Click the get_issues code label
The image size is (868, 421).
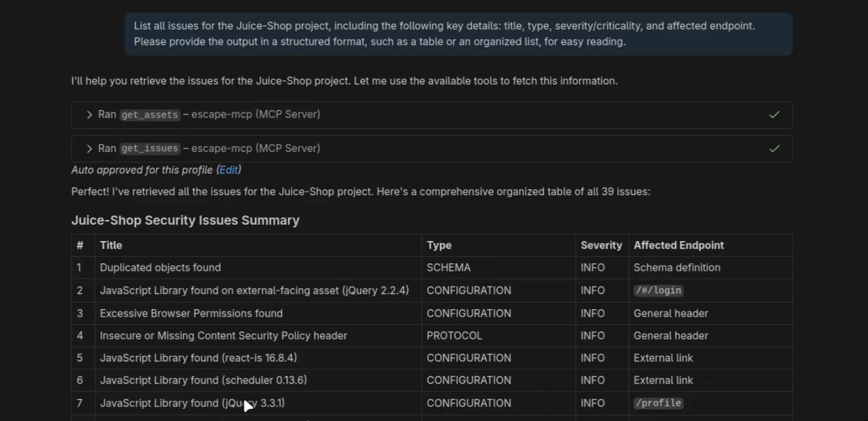point(150,148)
